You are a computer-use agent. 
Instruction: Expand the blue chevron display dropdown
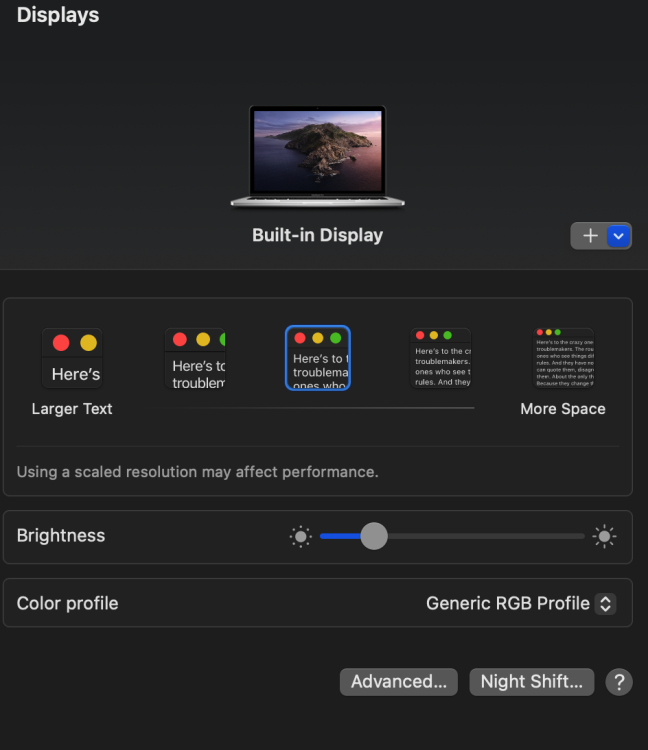pos(618,236)
